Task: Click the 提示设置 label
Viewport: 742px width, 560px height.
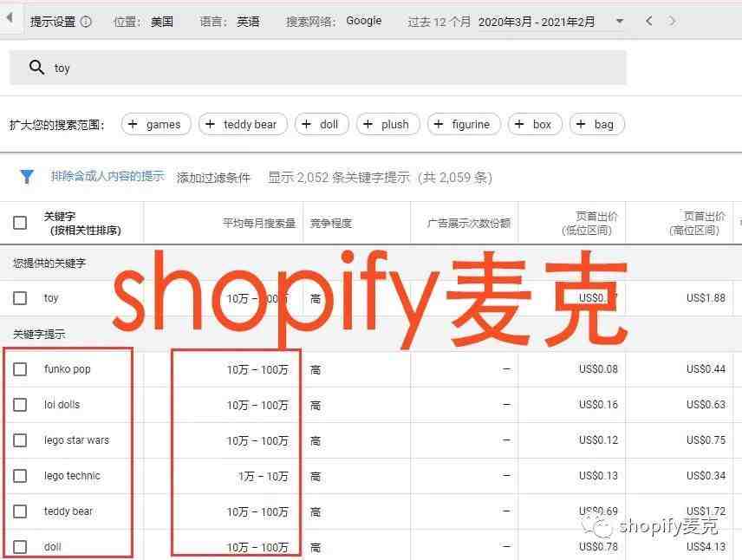Action: pos(53,22)
